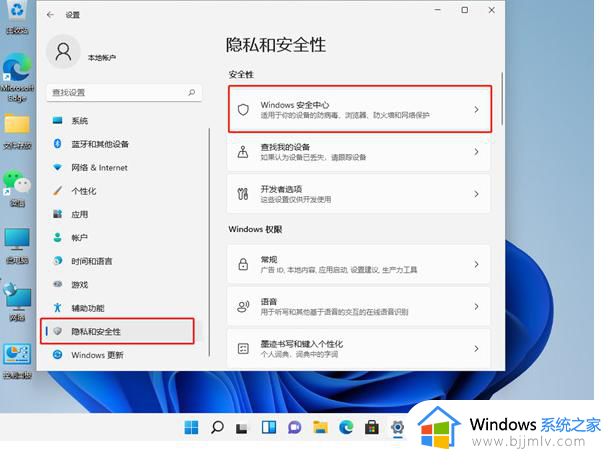
Task: Open 个性化 in the sidebar
Action: coord(124,191)
